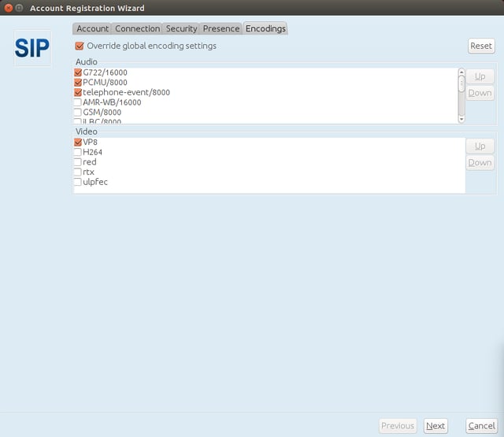Open the Encodings tab
Viewport: 504px width, 437px height.
click(265, 28)
